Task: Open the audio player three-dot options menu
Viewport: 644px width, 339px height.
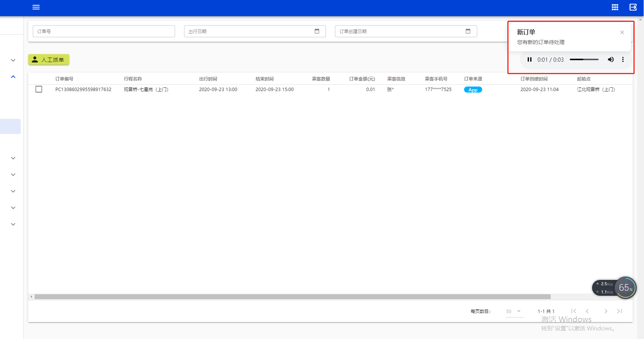Action: [x=623, y=59]
